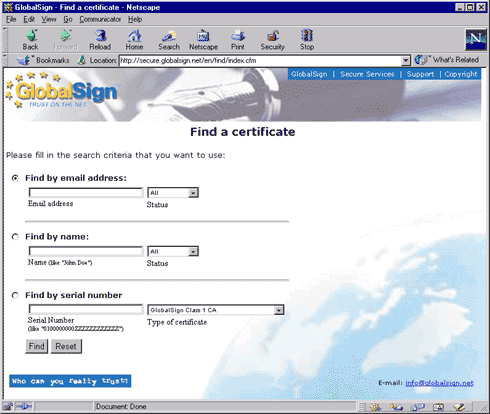
Task: Open the Communicator menu
Action: pos(100,19)
